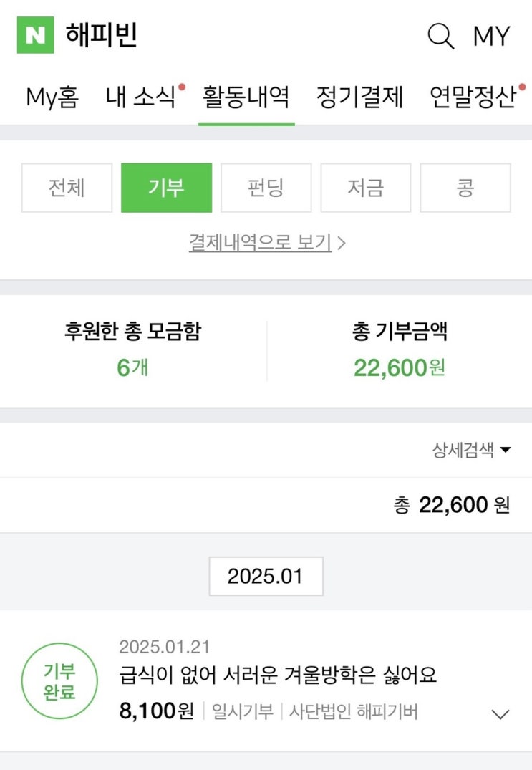
Task: Select the 펀딩 filter
Action: click(x=266, y=188)
